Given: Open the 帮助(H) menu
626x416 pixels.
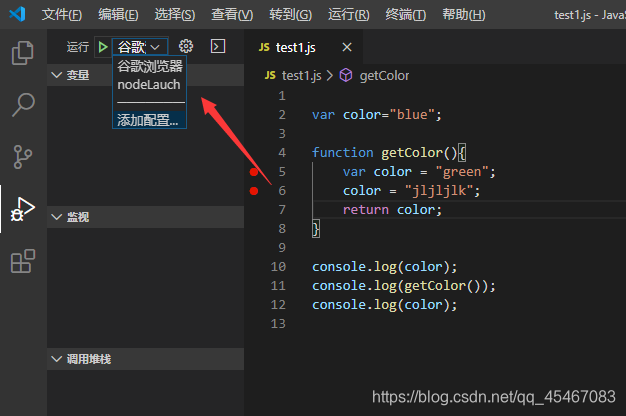Looking at the screenshot, I should point(464,15).
